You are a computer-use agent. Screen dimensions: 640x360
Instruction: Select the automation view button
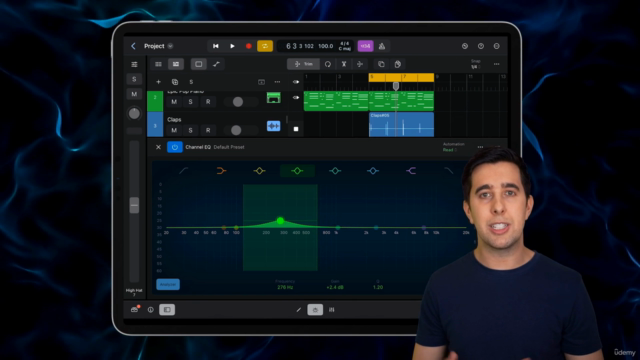[216, 64]
